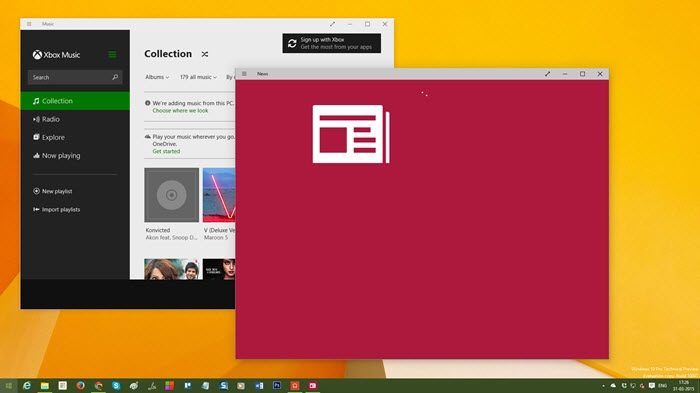Click the News window fullscreen arrows icon

[547, 74]
